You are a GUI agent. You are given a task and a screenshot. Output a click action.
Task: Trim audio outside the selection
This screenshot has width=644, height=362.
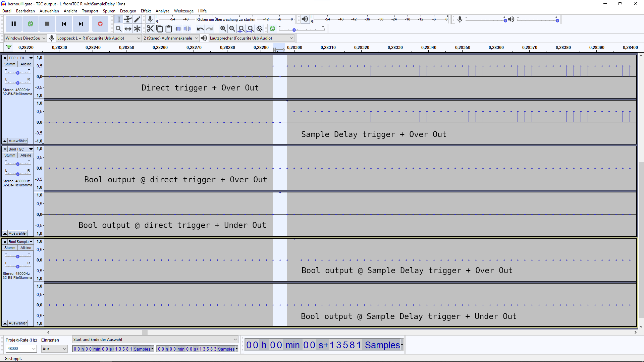[178, 28]
